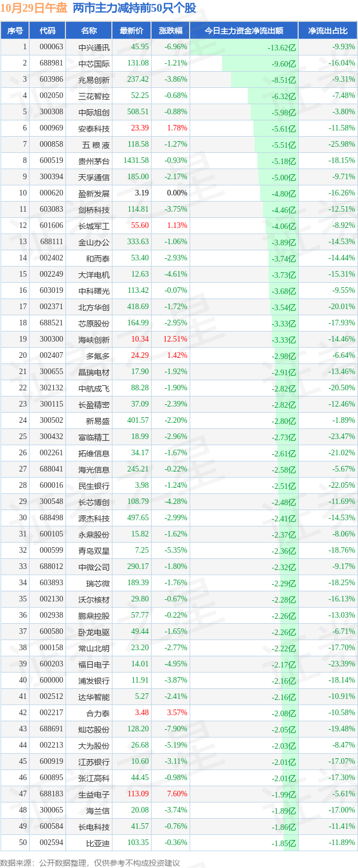Select stock name 长电科技
Screen dimensions: 358x868
point(94,827)
